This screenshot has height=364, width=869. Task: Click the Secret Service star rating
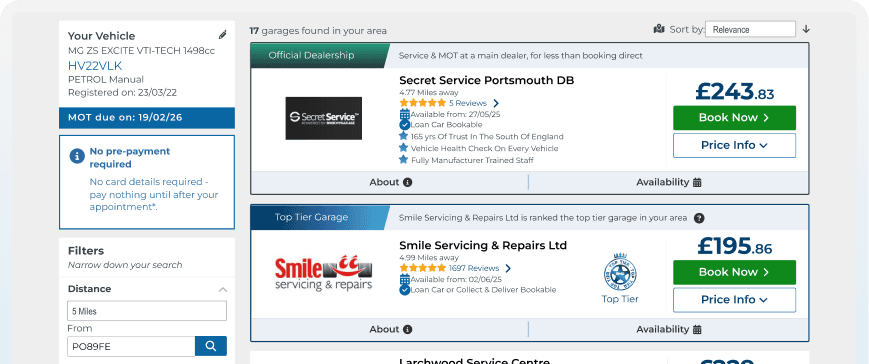coord(422,103)
